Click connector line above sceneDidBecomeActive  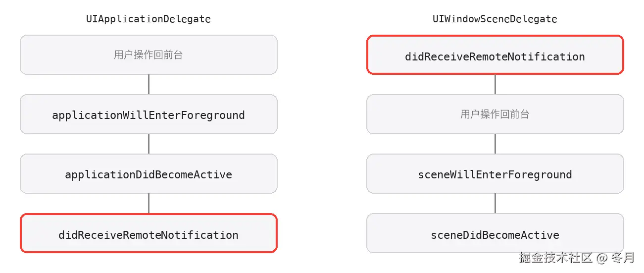(495, 203)
